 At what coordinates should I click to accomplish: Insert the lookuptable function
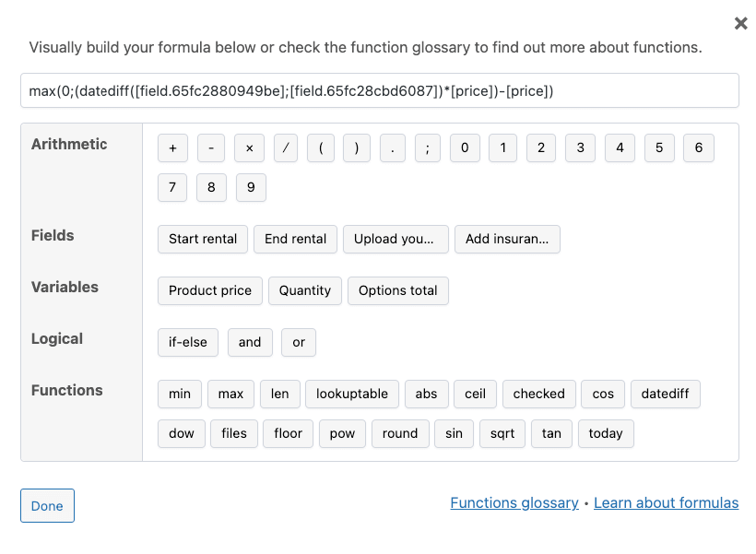352,394
